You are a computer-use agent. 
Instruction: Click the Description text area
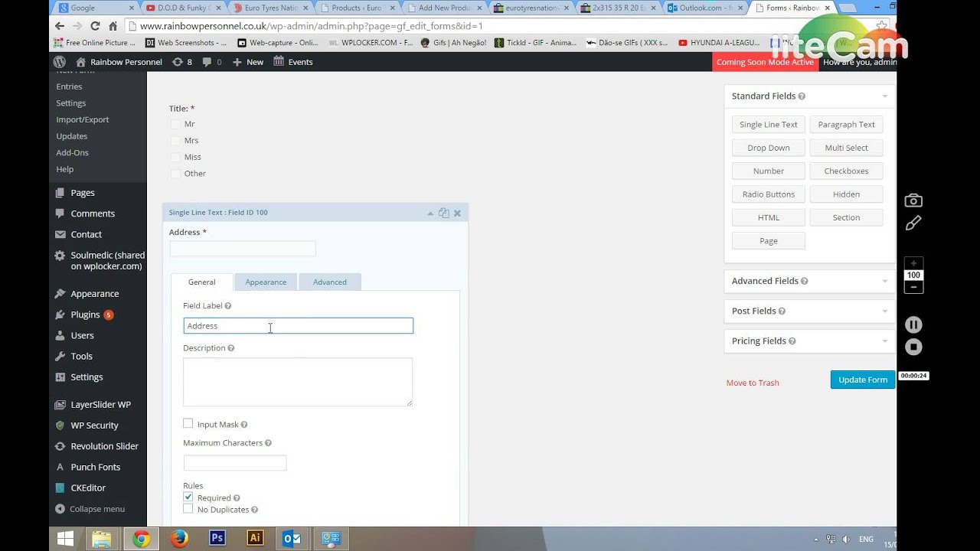tap(298, 382)
